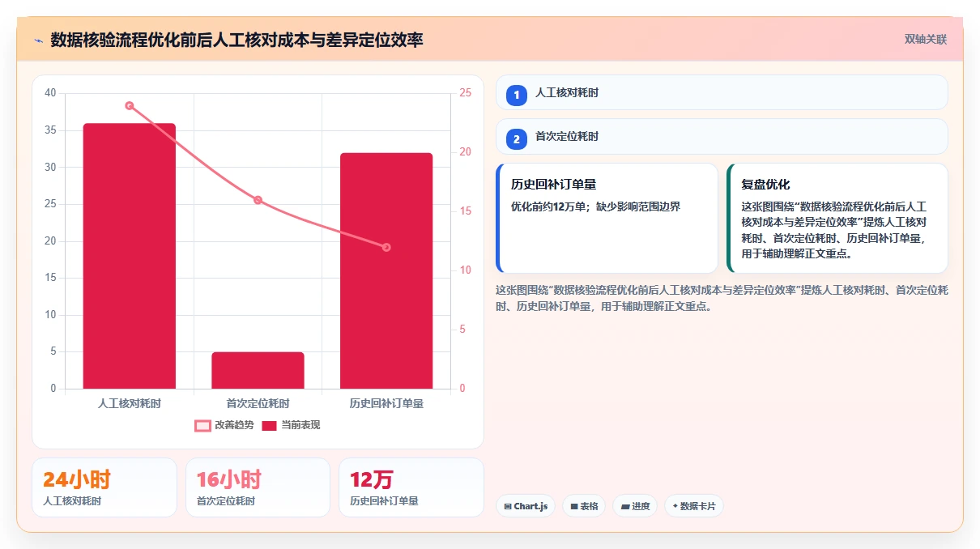The height and width of the screenshot is (549, 980).
Task: Click the summary paragraph below the cards
Action: [x=722, y=298]
